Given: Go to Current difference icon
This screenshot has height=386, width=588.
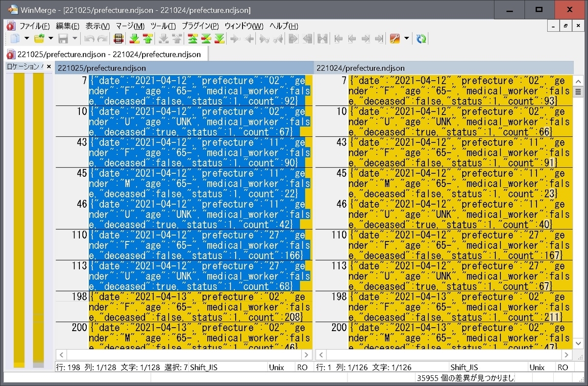Looking at the screenshot, I should pos(206,39).
